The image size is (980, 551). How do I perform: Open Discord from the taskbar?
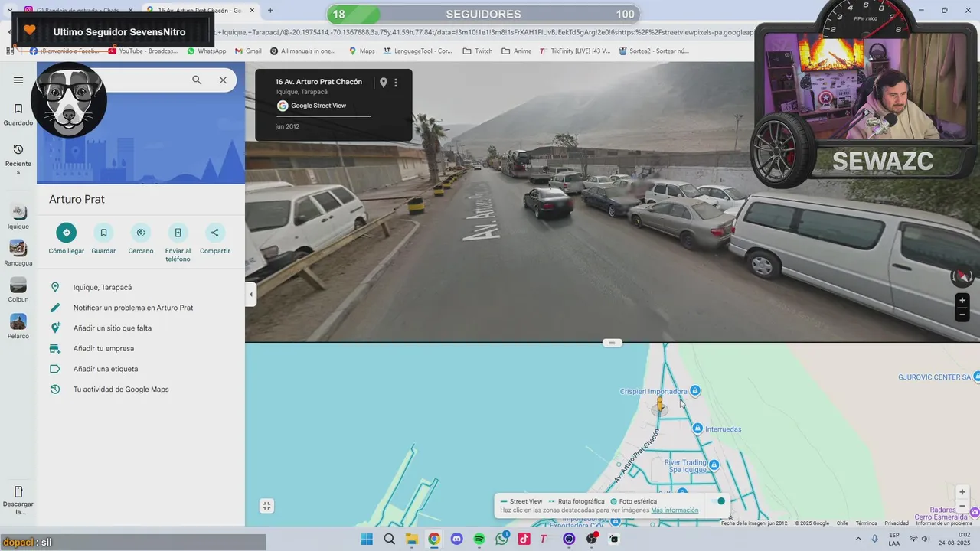(457, 539)
